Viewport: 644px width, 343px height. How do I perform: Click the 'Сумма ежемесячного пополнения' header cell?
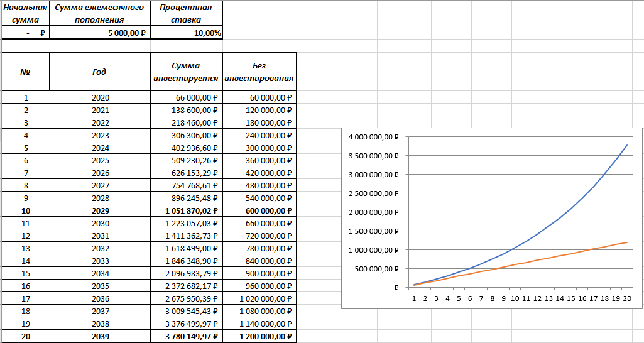[x=100, y=14]
